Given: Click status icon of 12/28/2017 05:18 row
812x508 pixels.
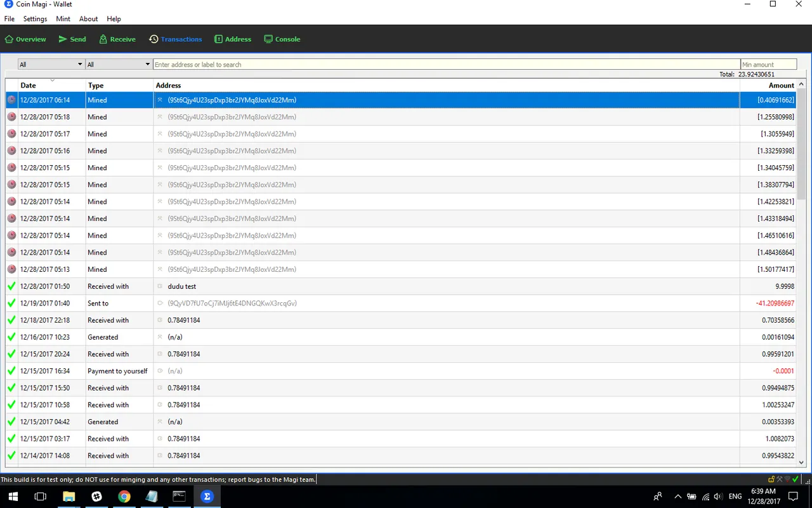Looking at the screenshot, I should [x=11, y=117].
